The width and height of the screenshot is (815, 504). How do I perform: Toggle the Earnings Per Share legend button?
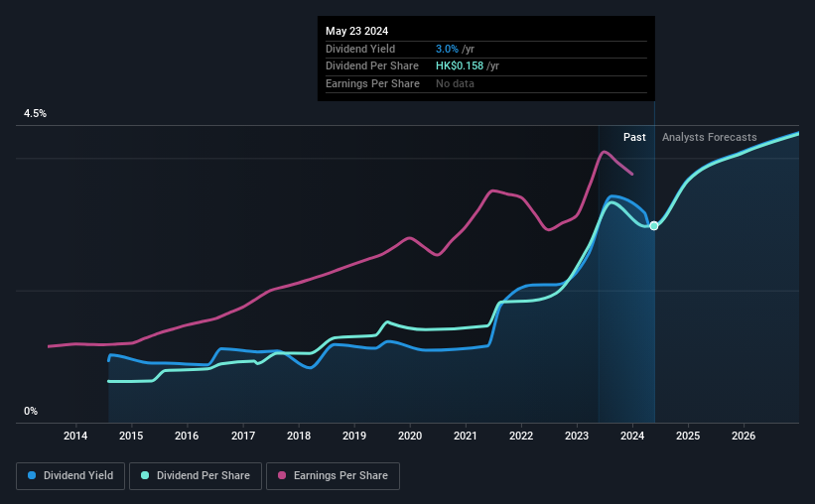pyautogui.click(x=333, y=476)
